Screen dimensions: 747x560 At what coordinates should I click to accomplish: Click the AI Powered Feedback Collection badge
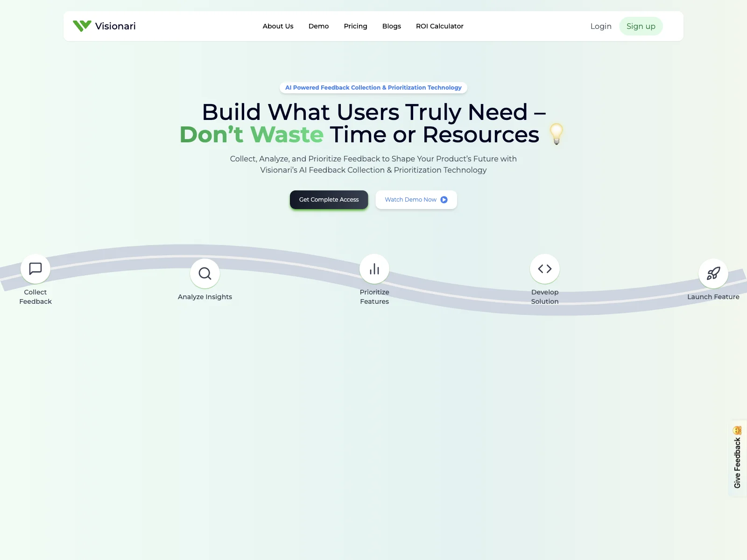(x=373, y=88)
